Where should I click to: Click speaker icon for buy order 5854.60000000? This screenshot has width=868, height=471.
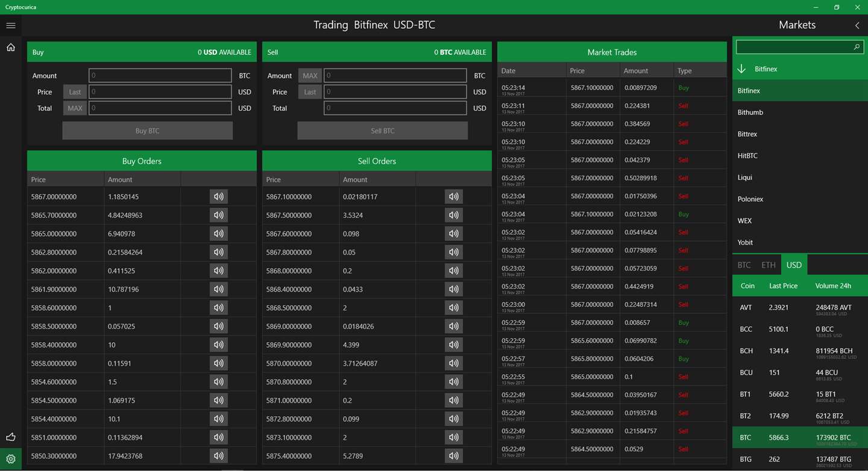[x=219, y=382]
